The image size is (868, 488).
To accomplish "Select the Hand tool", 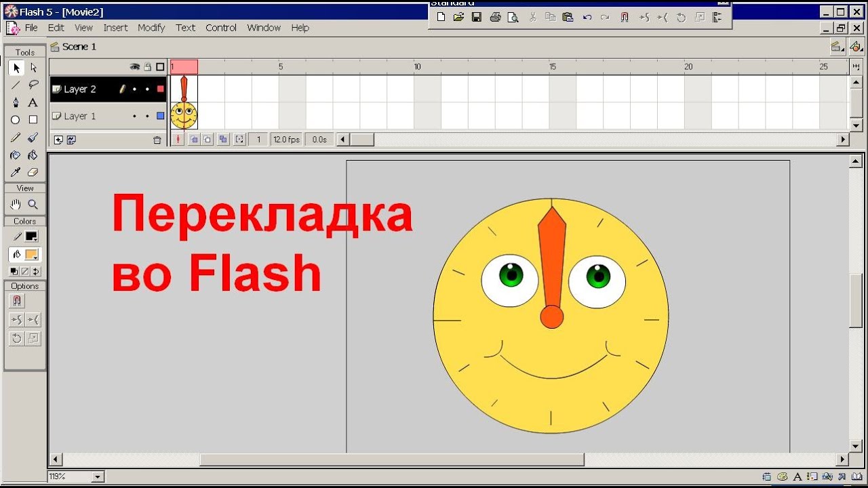I will tap(16, 205).
